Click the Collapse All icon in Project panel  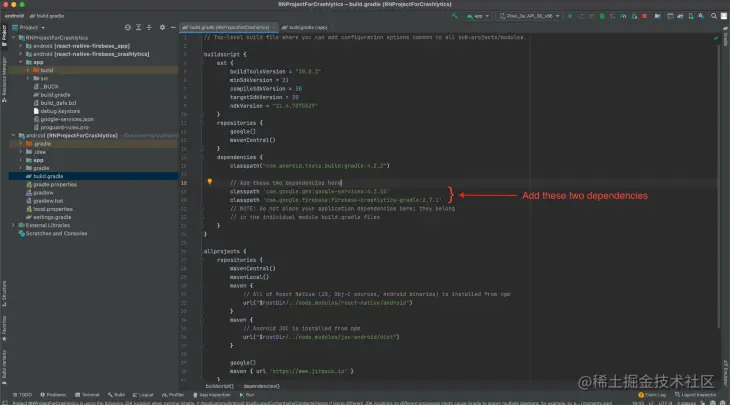point(149,27)
